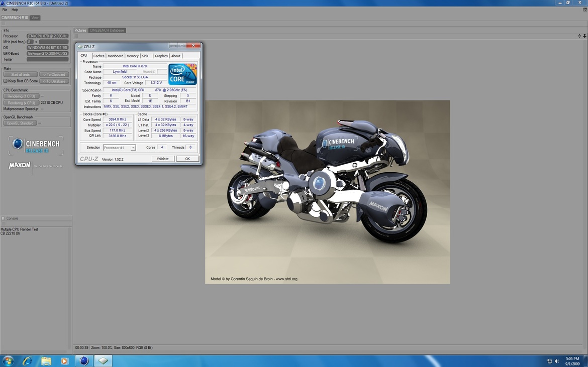Screen dimensions: 588x367
Task: Switch to CPU-Z taskbar button
Action: click(x=103, y=361)
